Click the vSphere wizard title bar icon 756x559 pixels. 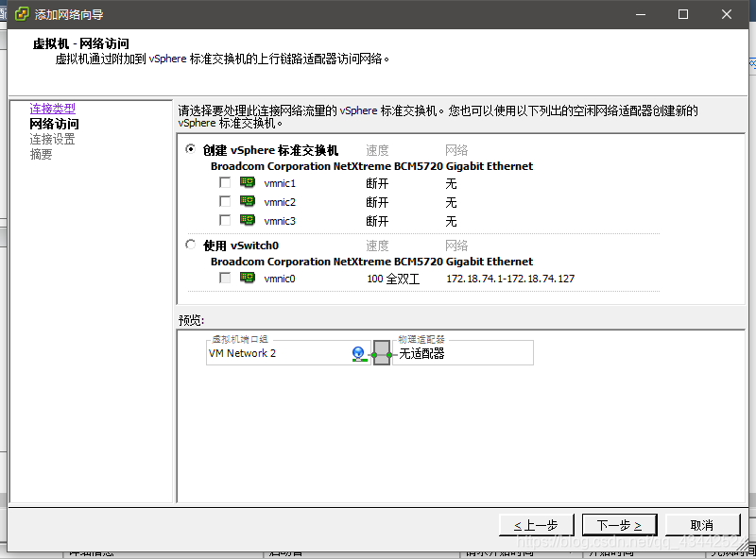[22, 14]
